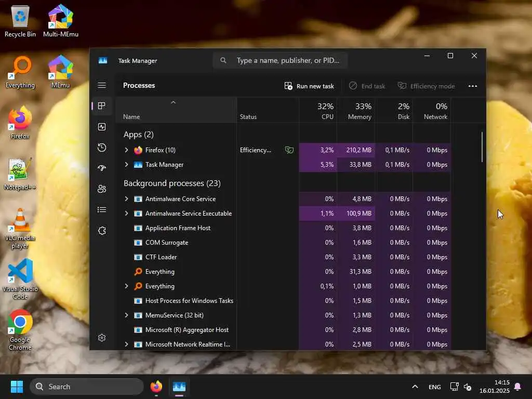Viewport: 532px width, 399px height.
Task: Click Background processes (23) group heading
Action: click(x=172, y=183)
